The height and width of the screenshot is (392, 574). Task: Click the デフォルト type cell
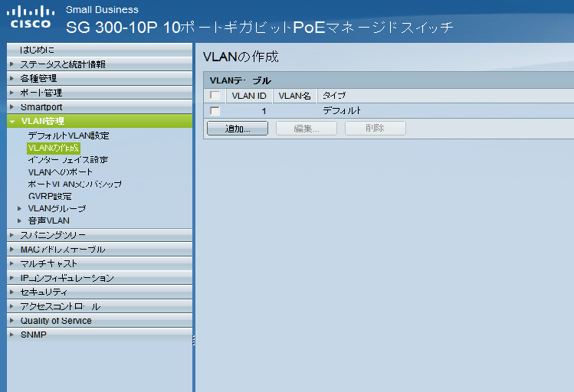(x=342, y=111)
